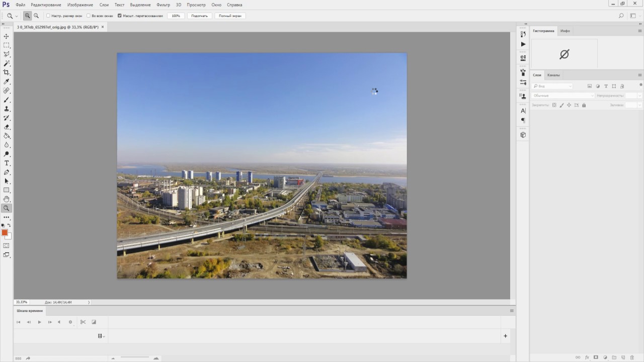
Task: Select the Pen tool
Action: point(7,172)
